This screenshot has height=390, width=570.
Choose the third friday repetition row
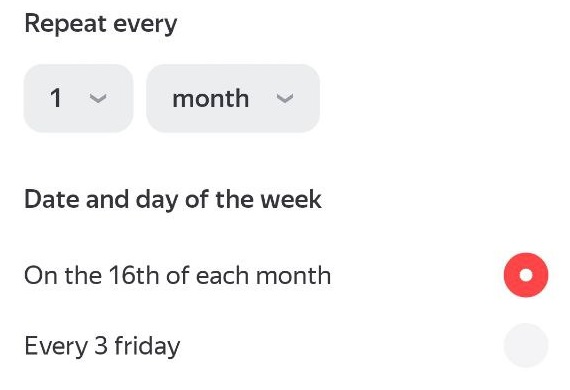coord(286,345)
